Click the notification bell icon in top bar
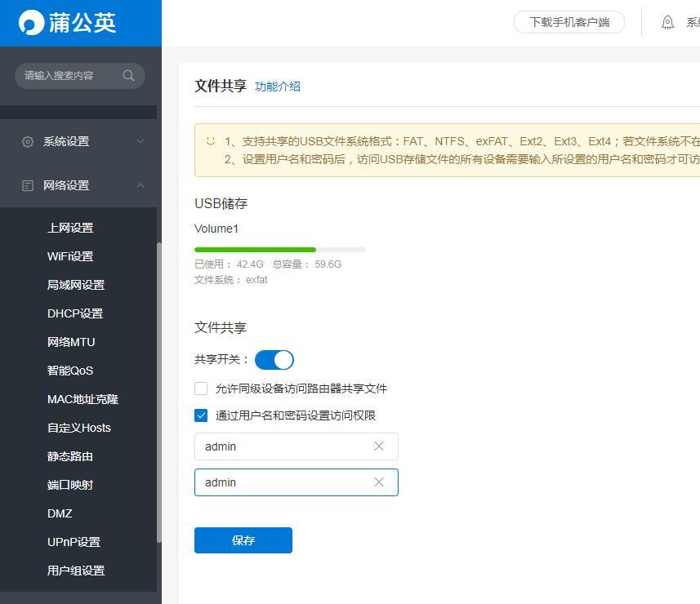Image resolution: width=700 pixels, height=604 pixels. pos(667,22)
